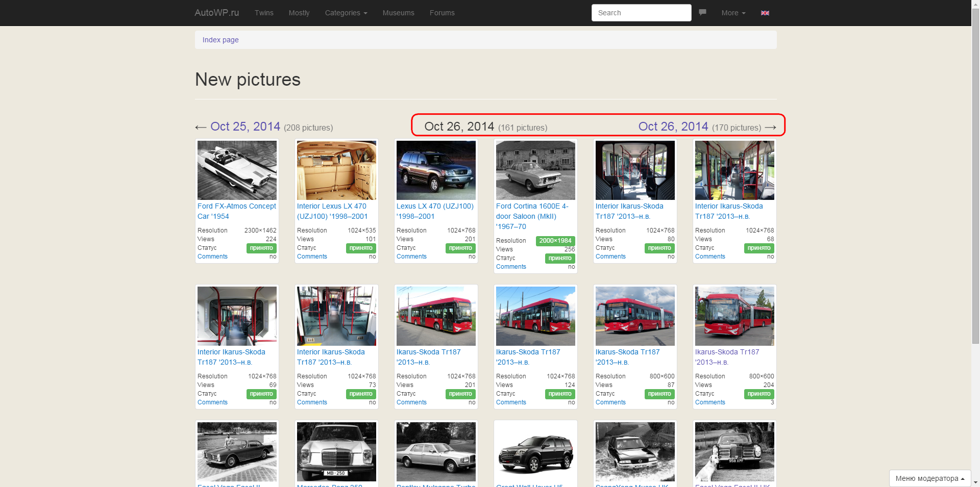Open the Forums page
Screen dimensions: 980x487
click(442, 13)
